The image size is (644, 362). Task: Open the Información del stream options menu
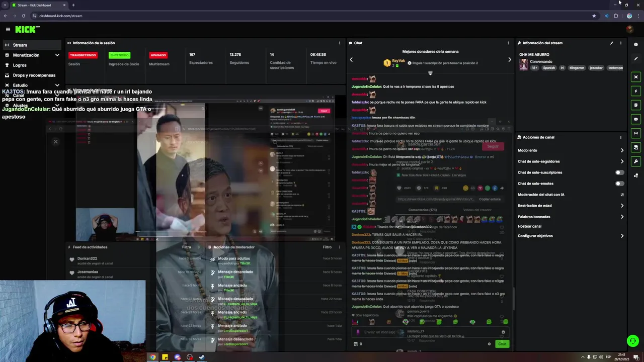click(620, 43)
